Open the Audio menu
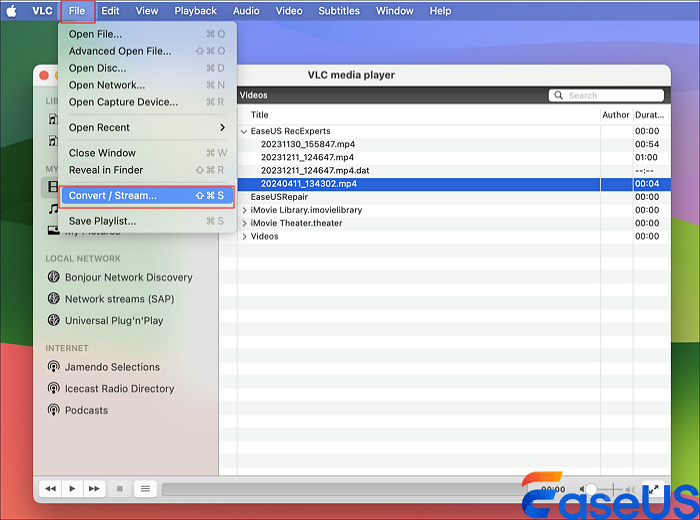 (x=246, y=11)
